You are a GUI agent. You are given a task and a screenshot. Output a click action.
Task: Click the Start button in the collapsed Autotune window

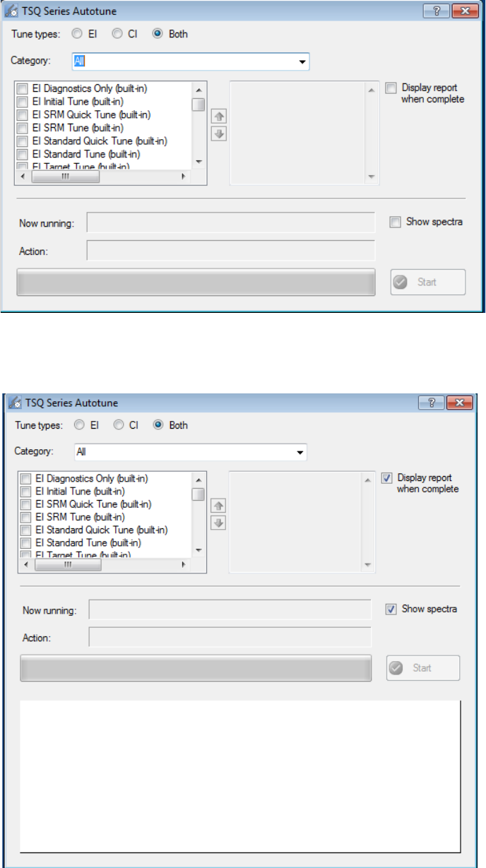point(428,282)
